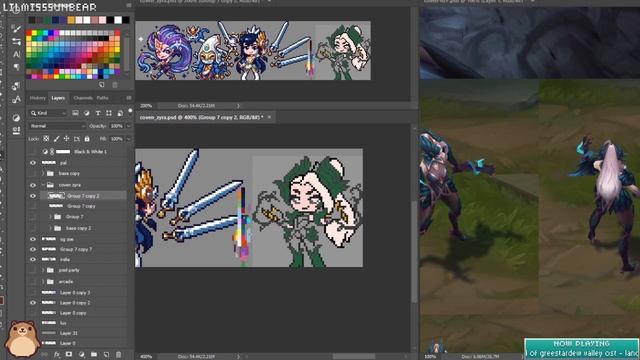Expand the 'base copy 2' group
The width and height of the screenshot is (640, 360).
[51, 228]
